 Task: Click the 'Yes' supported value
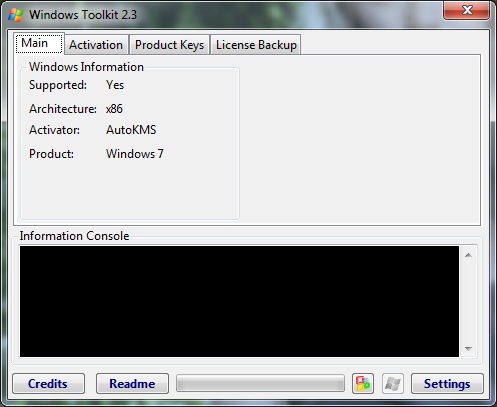[x=115, y=85]
